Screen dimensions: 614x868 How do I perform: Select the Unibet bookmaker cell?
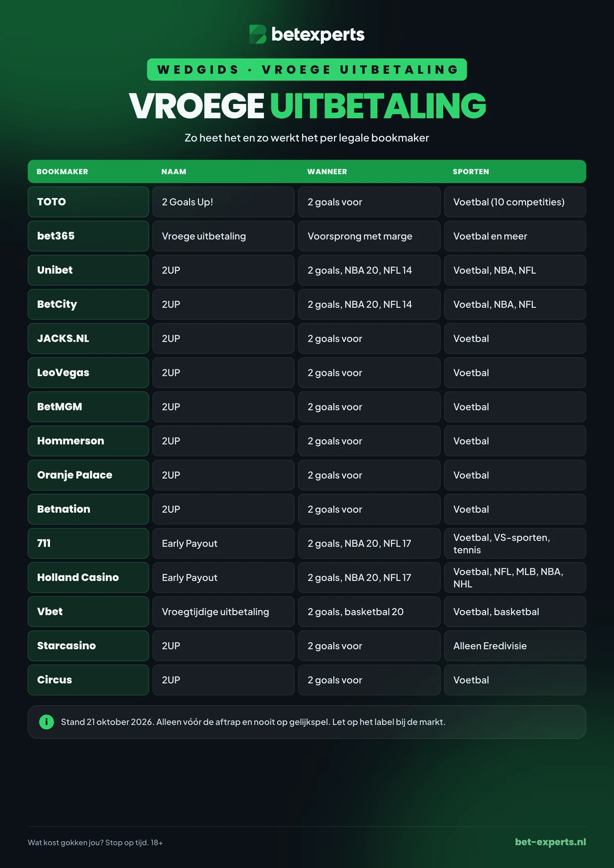coord(88,270)
